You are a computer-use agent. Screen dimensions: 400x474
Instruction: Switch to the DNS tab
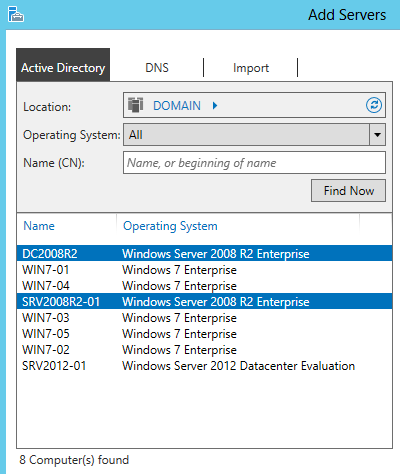click(x=157, y=68)
